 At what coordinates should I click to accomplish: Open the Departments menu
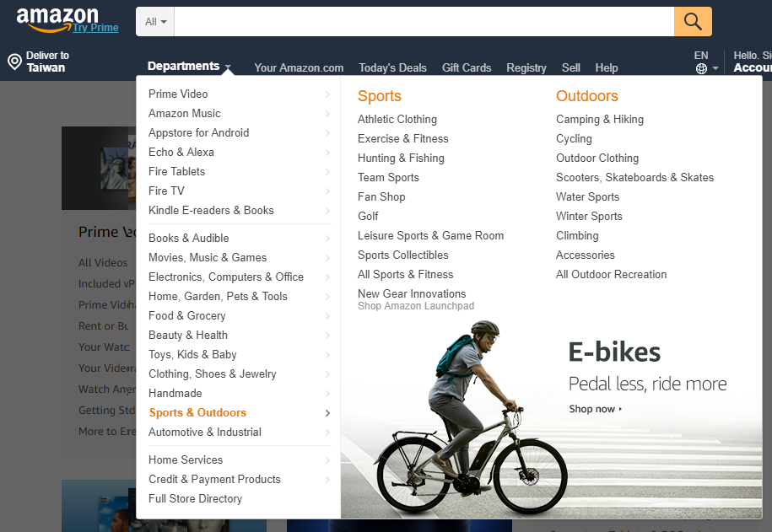click(x=189, y=66)
